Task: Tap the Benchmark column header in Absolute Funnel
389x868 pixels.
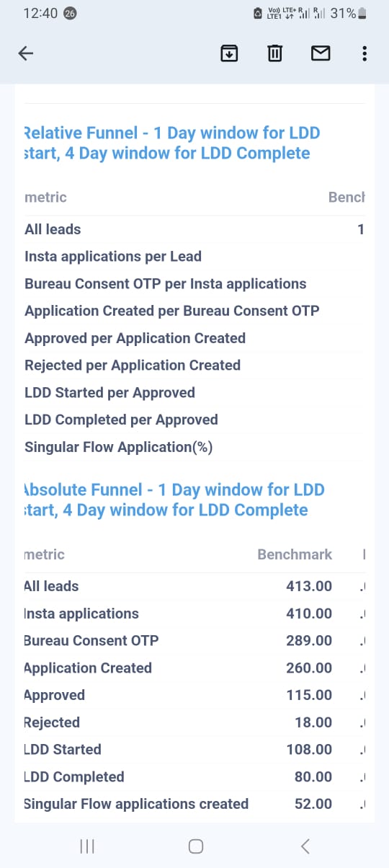Action: tap(295, 554)
